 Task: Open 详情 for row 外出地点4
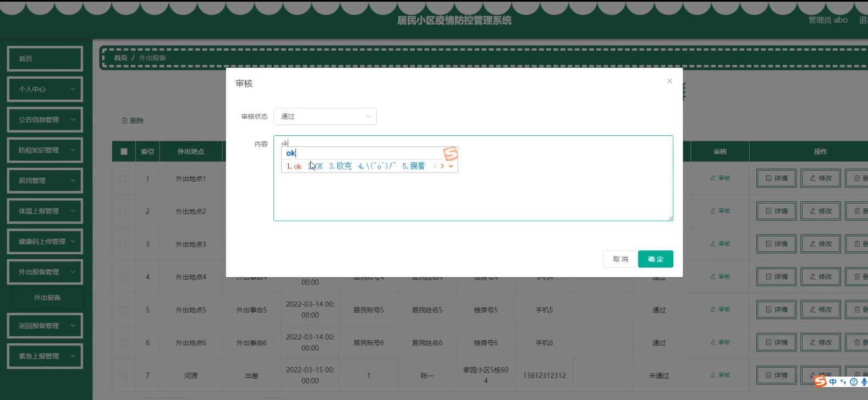776,277
